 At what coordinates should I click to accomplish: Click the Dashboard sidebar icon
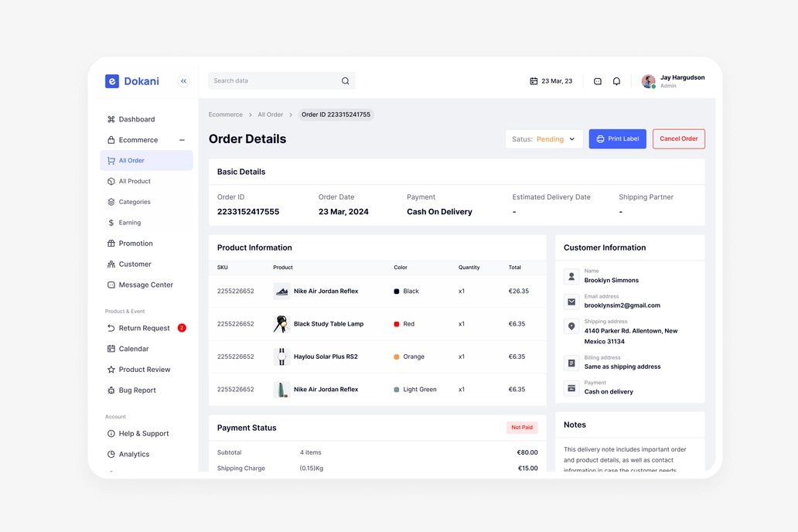pos(111,119)
